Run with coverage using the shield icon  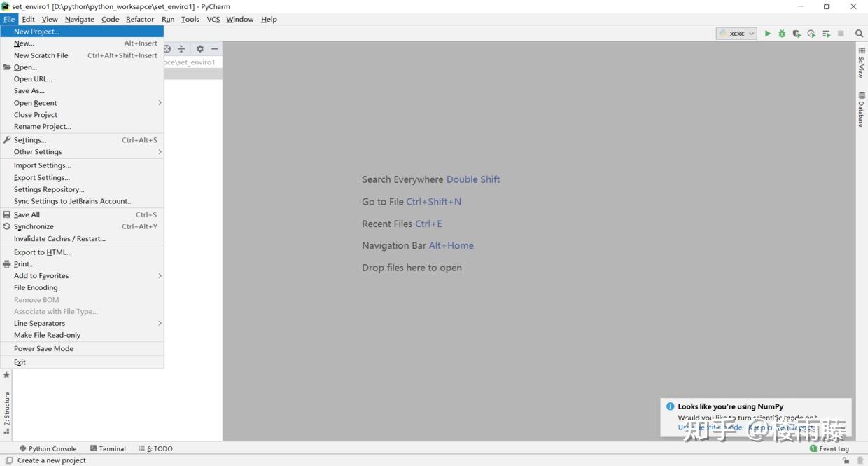click(797, 34)
